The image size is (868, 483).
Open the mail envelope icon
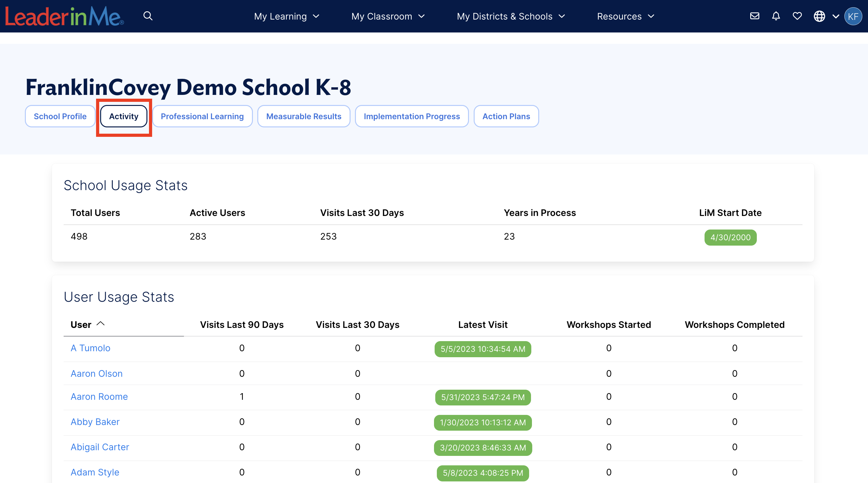(x=754, y=16)
